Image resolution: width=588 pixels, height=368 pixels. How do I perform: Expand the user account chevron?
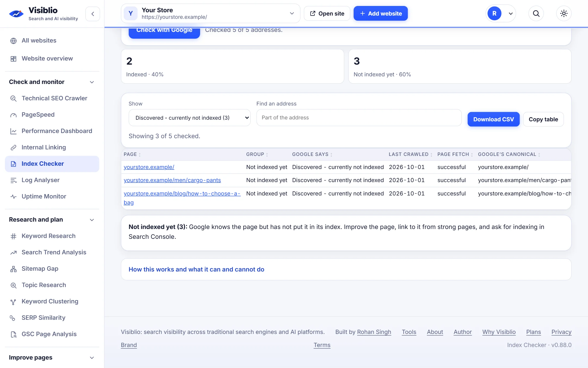click(511, 14)
